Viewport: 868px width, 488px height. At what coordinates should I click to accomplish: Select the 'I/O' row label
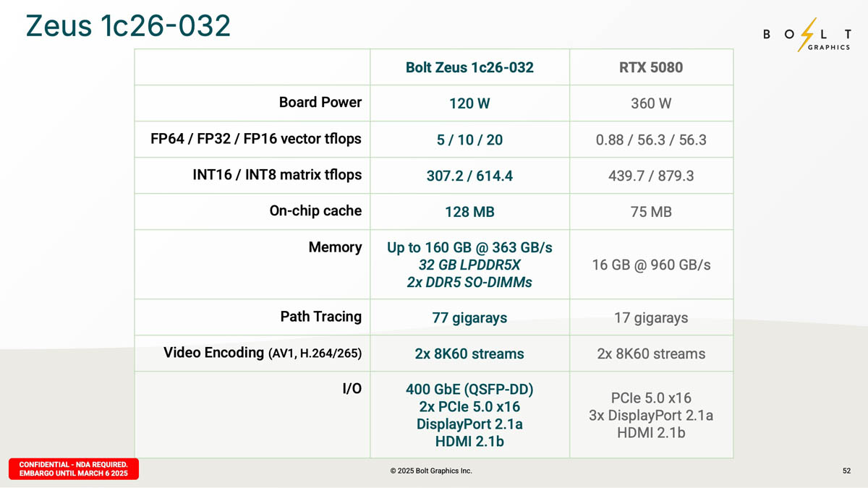352,389
